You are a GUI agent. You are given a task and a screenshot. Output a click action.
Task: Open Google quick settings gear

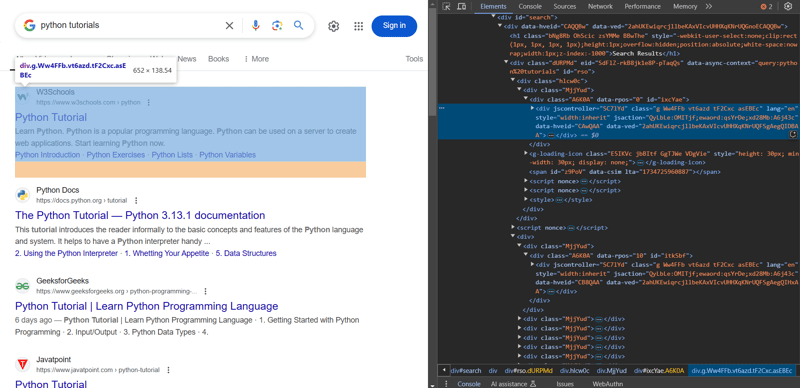pos(334,26)
